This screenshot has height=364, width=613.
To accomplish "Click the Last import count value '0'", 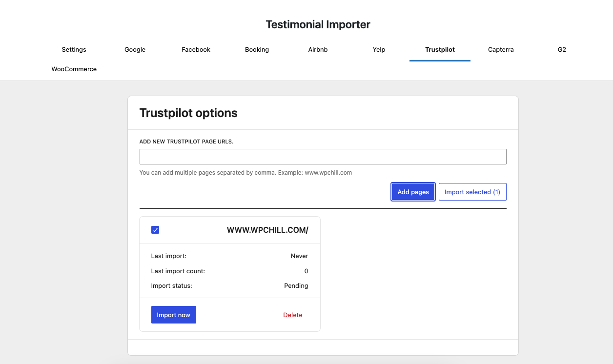I will pos(306,271).
